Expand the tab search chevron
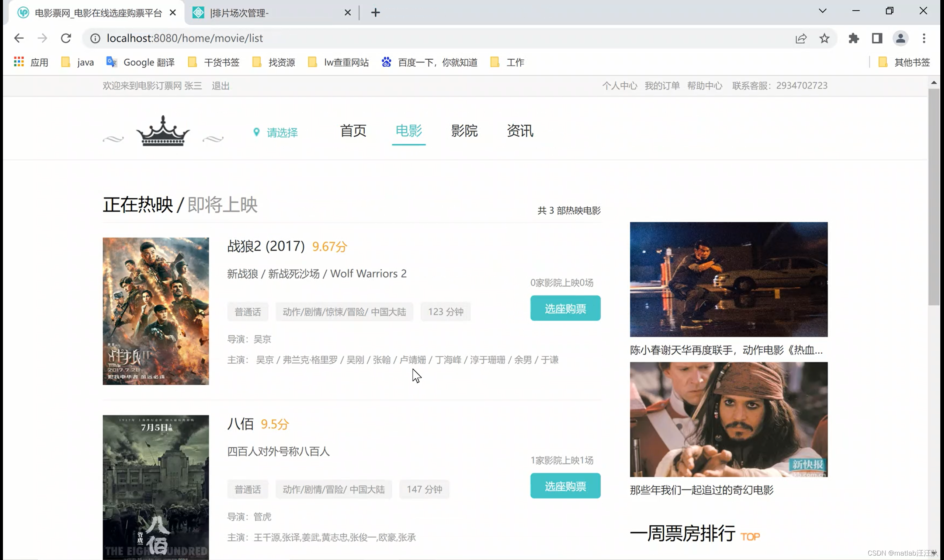The height and width of the screenshot is (560, 944). [x=822, y=11]
